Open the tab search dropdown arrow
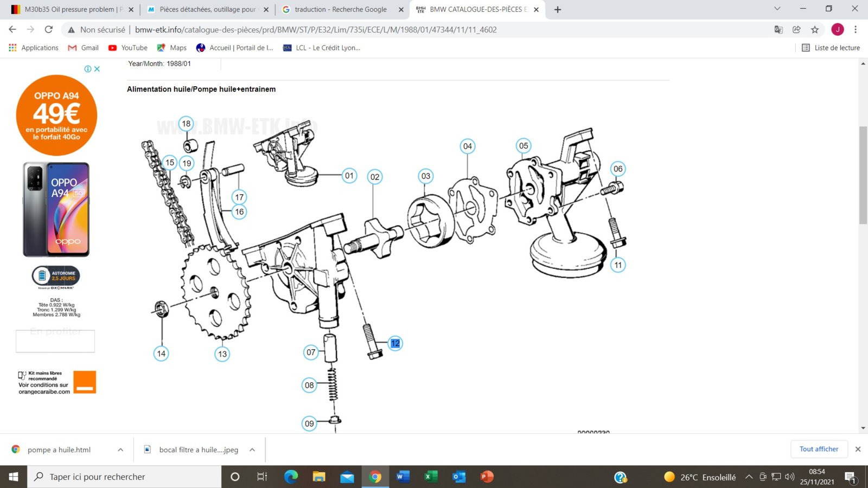The height and width of the screenshot is (488, 868). click(777, 9)
